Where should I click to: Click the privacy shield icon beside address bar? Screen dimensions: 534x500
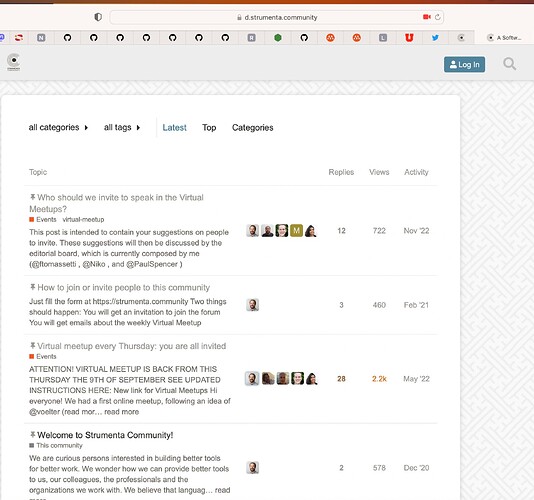(98, 17)
